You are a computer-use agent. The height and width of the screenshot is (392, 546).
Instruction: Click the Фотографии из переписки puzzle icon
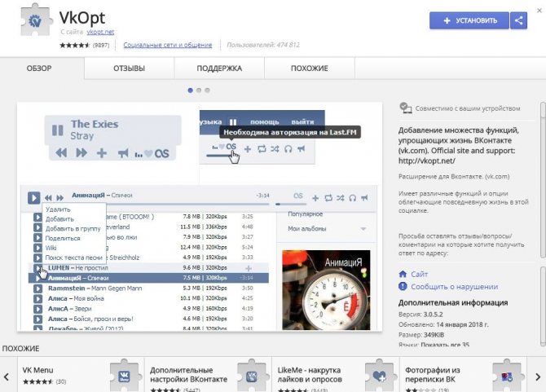pyautogui.click(x=507, y=376)
